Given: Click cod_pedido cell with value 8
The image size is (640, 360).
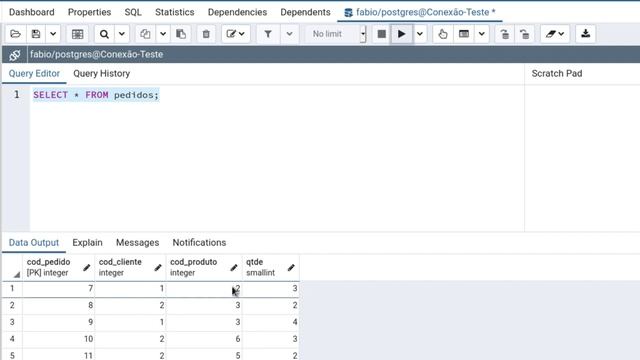Looking at the screenshot, I should [x=59, y=305].
